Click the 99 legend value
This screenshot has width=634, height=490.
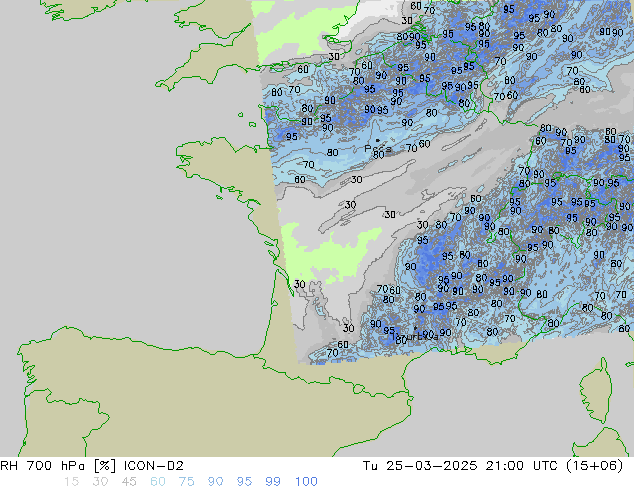point(275,481)
